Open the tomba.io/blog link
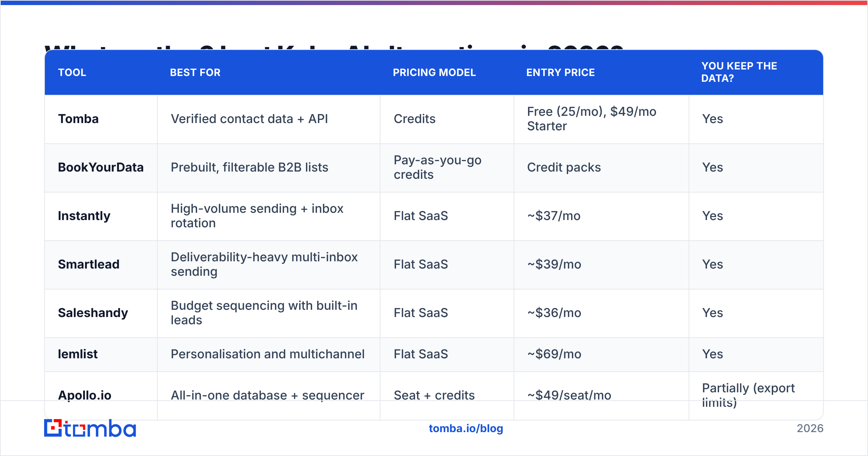 tap(466, 428)
